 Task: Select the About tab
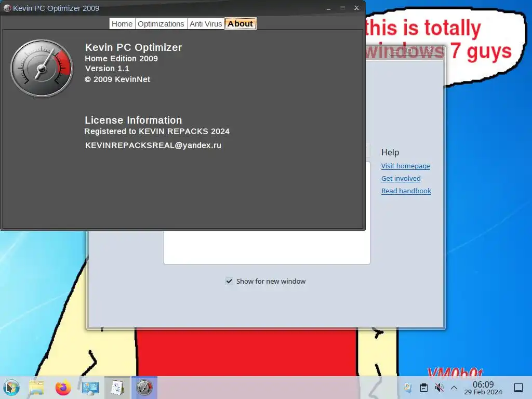(240, 24)
